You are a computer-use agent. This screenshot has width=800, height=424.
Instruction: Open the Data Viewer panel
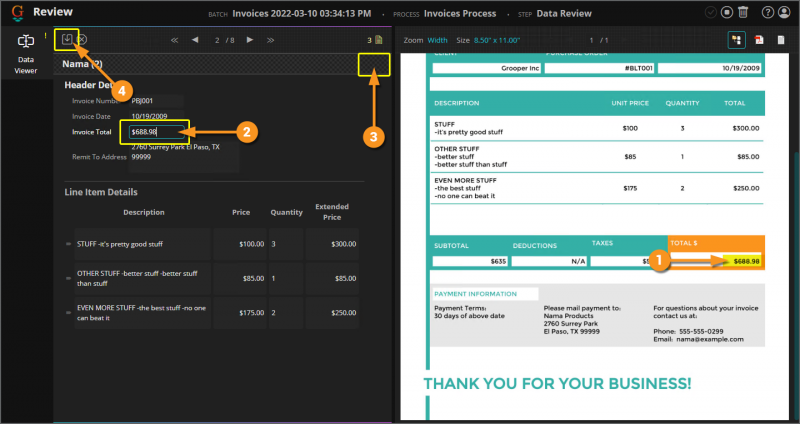click(26, 54)
